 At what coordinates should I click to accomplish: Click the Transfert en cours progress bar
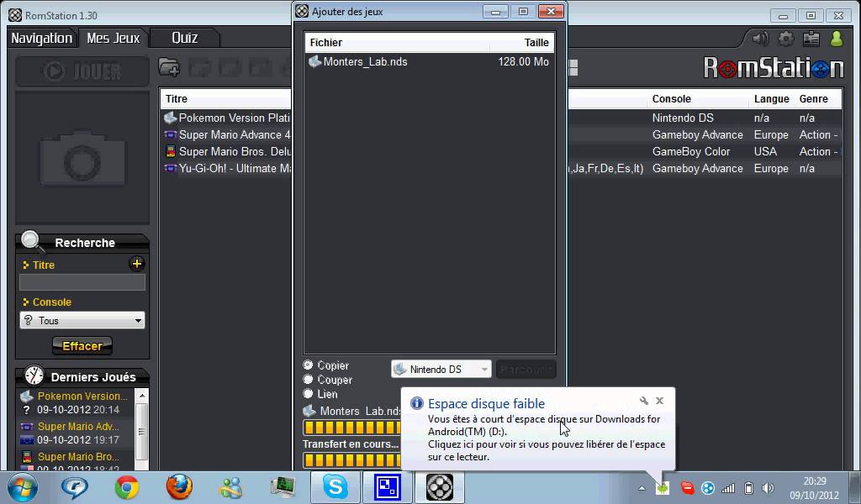[352, 459]
